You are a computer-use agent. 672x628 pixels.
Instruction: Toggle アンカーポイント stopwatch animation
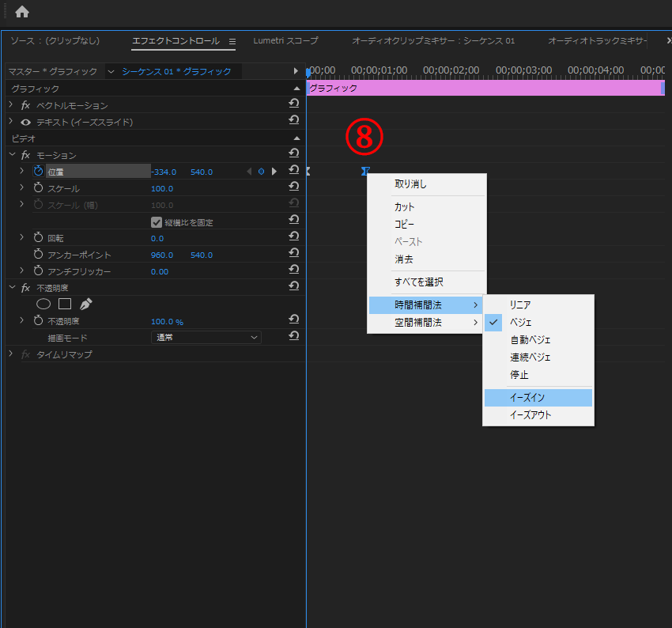click(x=39, y=254)
